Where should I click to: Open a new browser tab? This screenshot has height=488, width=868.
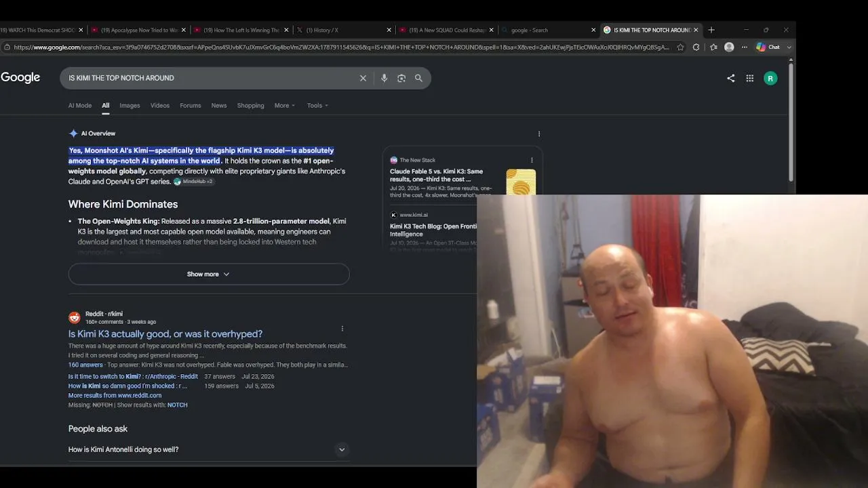(x=711, y=30)
